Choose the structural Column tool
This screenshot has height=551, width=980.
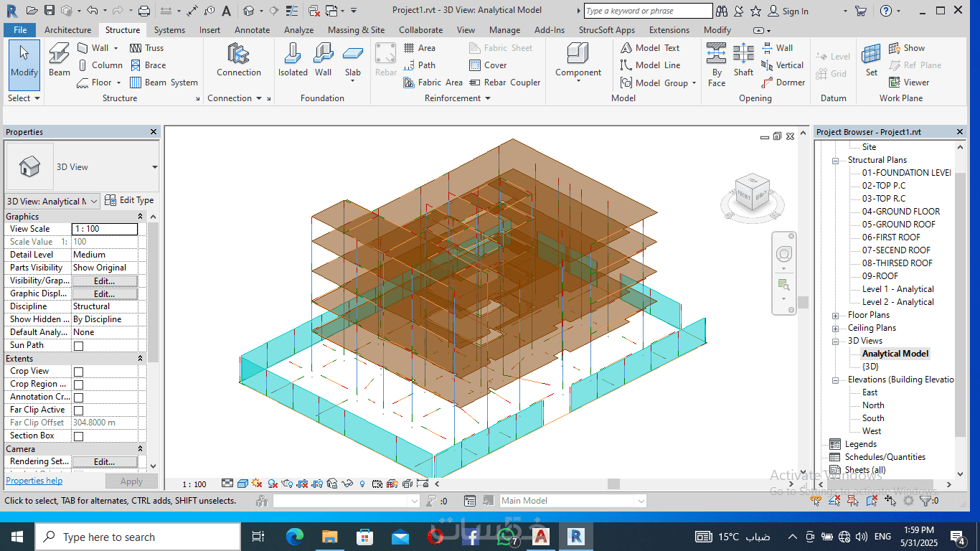coord(100,65)
